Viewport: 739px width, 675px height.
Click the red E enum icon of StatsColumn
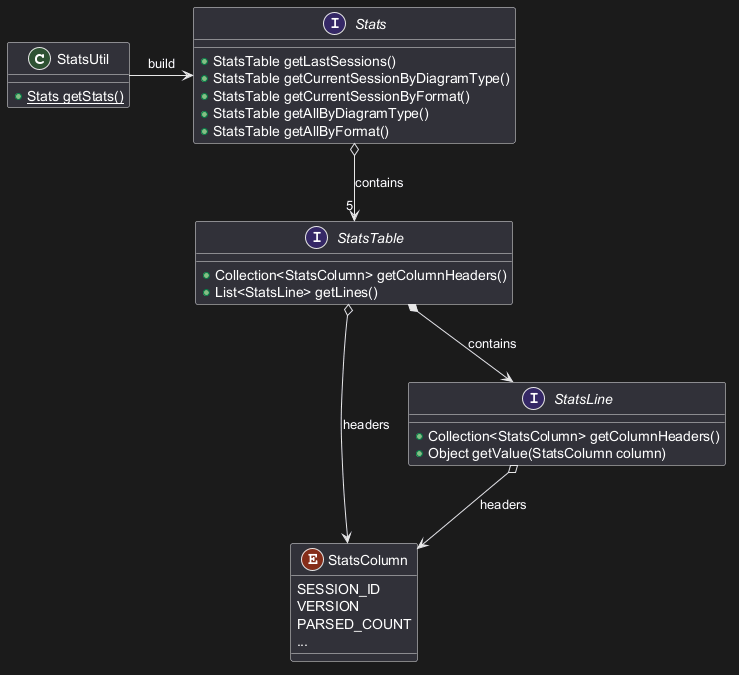pos(312,560)
